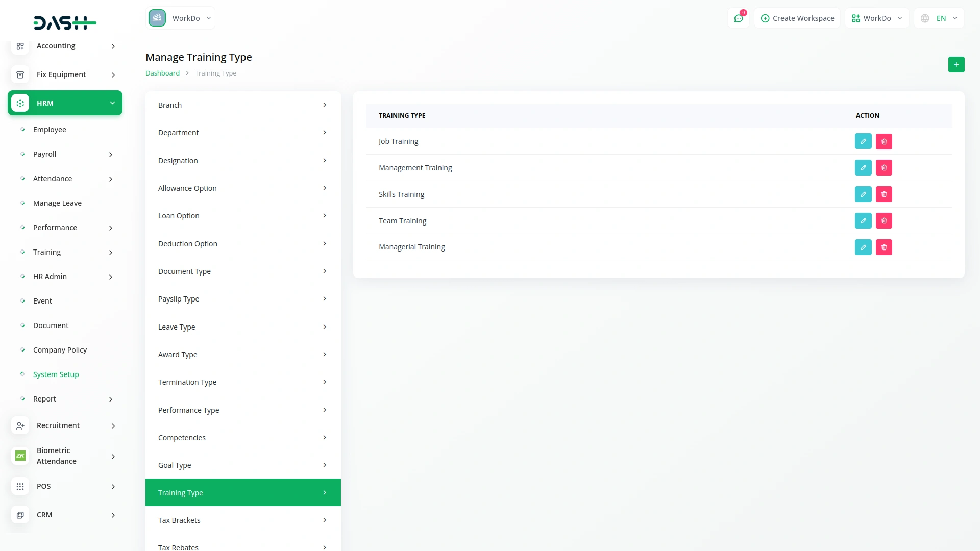Delete the Team Training row
The image size is (980, 551).
(x=884, y=221)
